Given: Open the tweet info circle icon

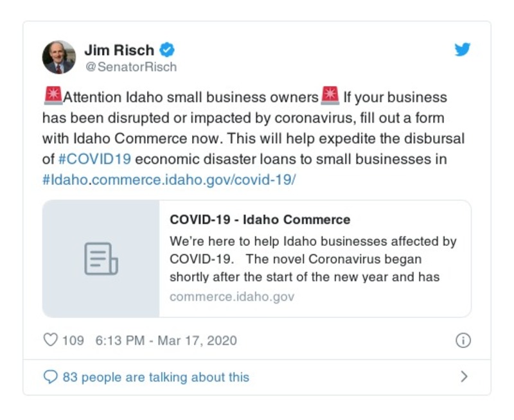Looking at the screenshot, I should click(x=463, y=340).
